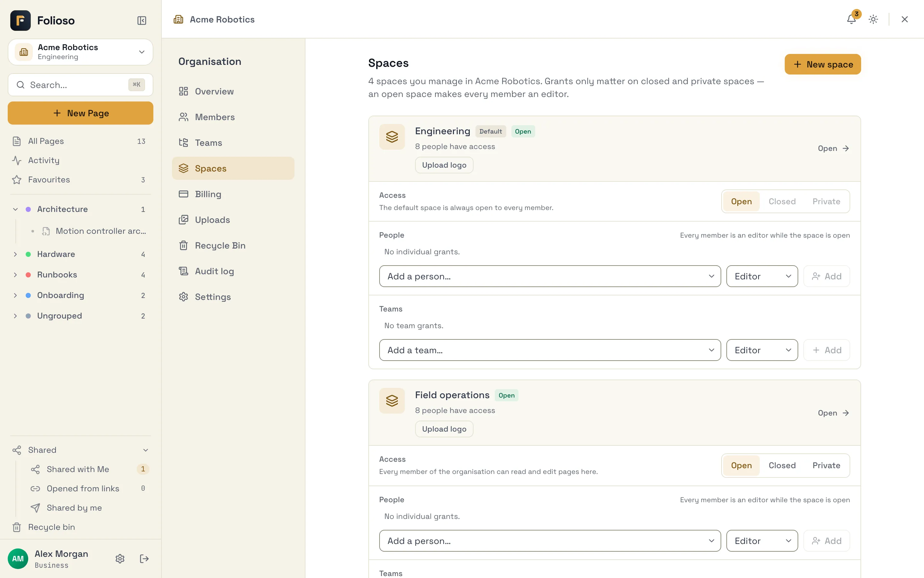Set Field operations access to Open
Viewport: 924px width, 578px height.
coord(741,466)
